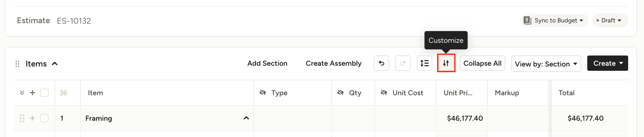This screenshot has width=644, height=137.
Task: Toggle visibility of the Type column
Action: point(263,92)
